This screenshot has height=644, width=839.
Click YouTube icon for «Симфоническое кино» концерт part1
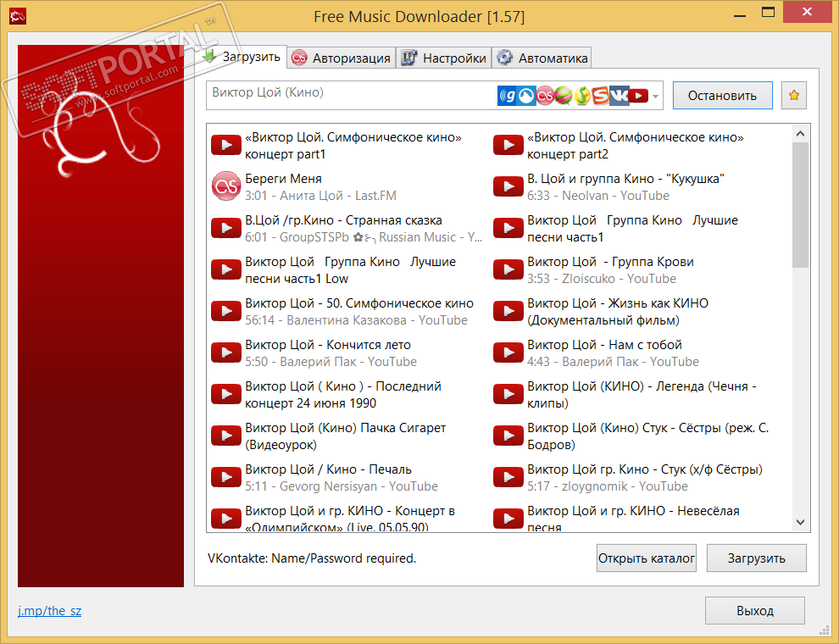pos(225,145)
